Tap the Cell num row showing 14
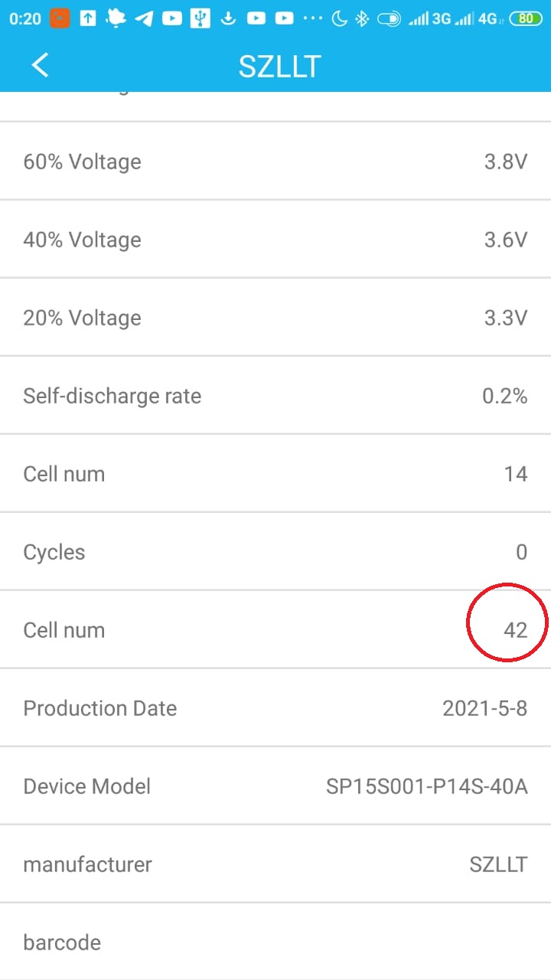Viewport: 551px width, 980px height. (275, 474)
